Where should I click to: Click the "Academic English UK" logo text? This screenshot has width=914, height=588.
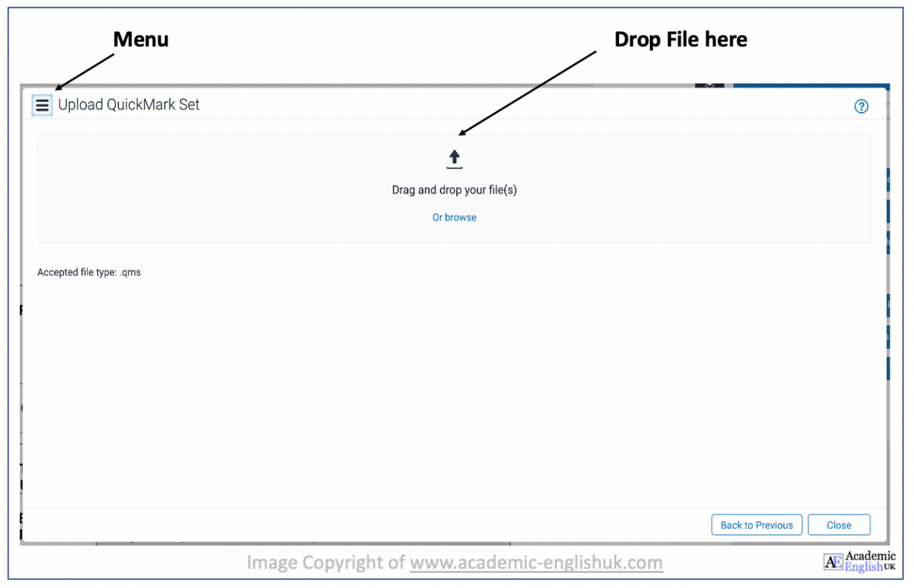tap(870, 562)
